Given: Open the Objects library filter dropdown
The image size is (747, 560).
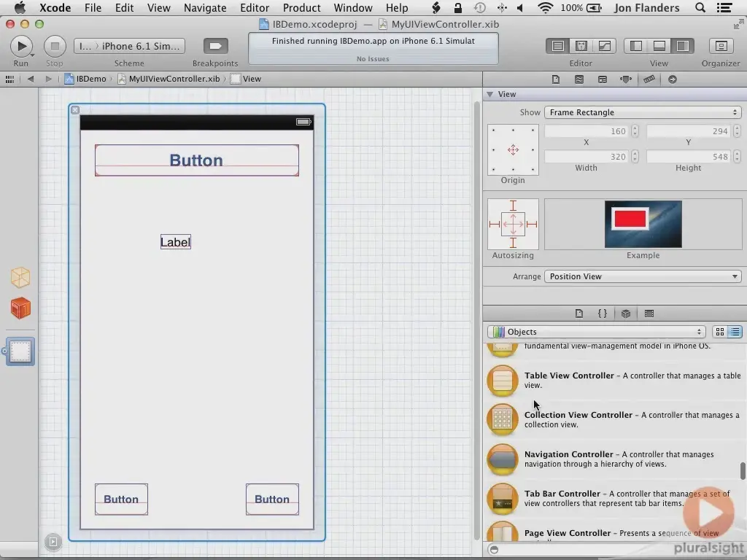Looking at the screenshot, I should pos(595,332).
